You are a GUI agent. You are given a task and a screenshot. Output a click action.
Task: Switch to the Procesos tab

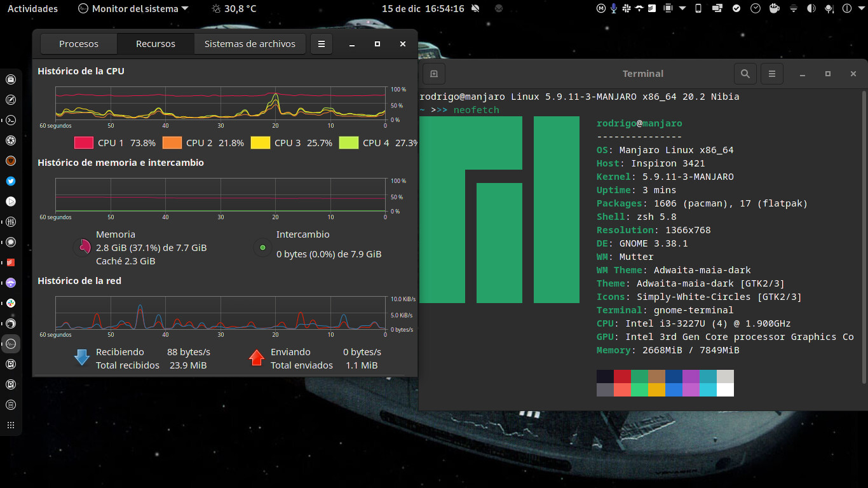click(x=79, y=44)
